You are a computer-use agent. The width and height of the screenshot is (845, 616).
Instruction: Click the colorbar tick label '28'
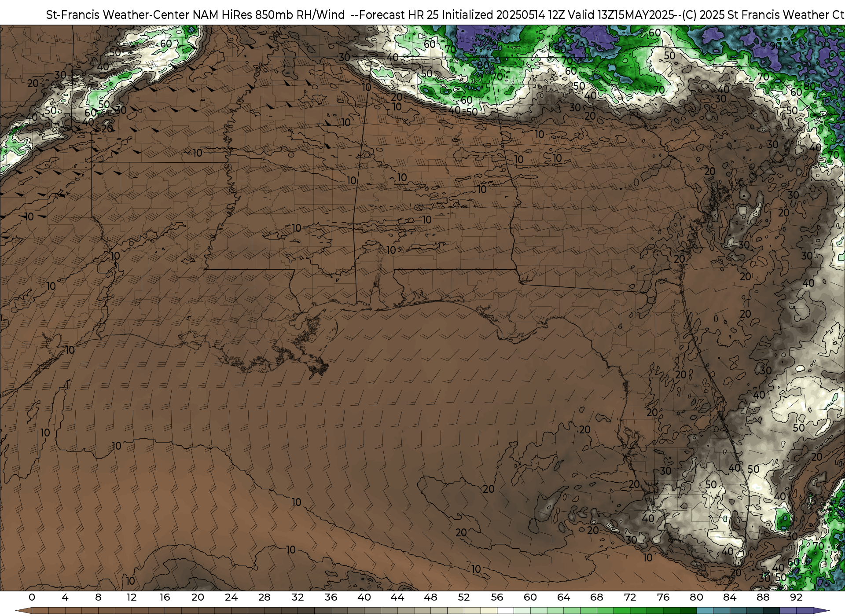pos(265,598)
